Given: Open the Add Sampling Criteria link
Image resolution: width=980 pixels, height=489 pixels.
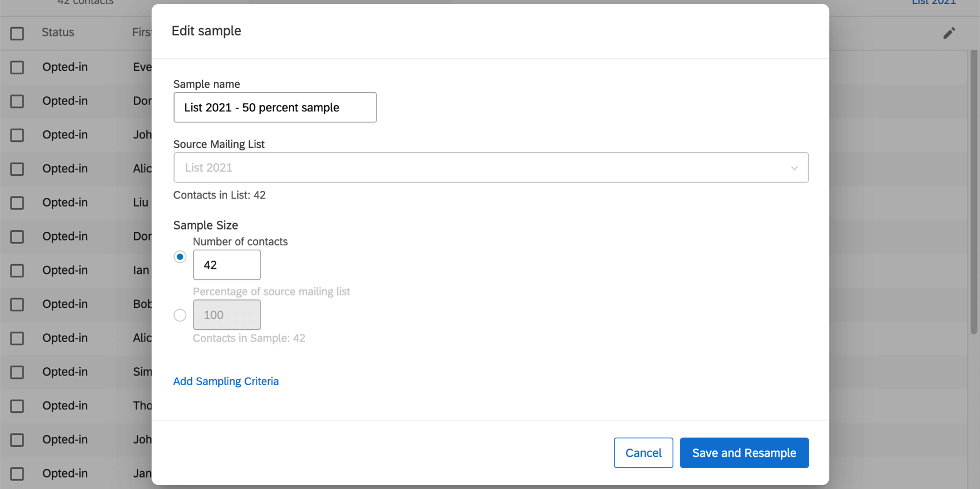Looking at the screenshot, I should [226, 381].
